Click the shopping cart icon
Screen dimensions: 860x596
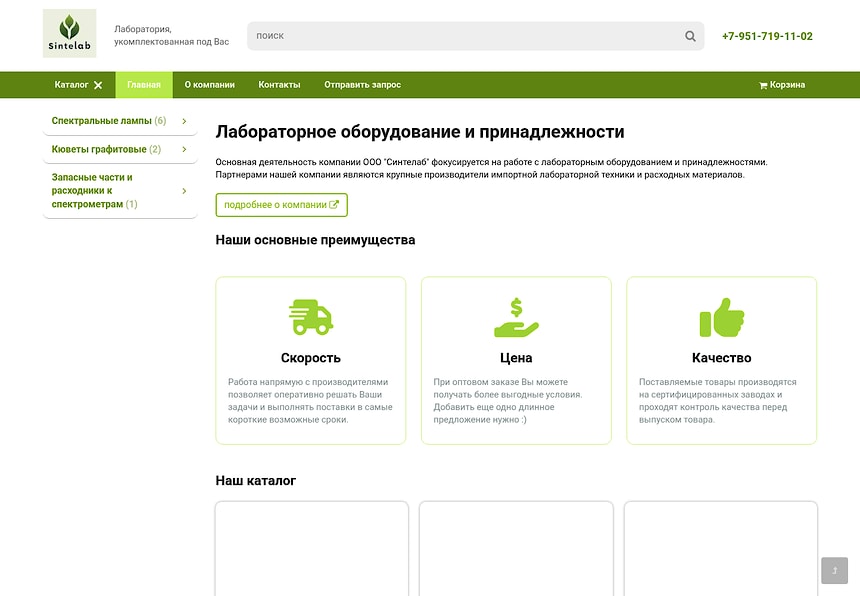pos(763,85)
